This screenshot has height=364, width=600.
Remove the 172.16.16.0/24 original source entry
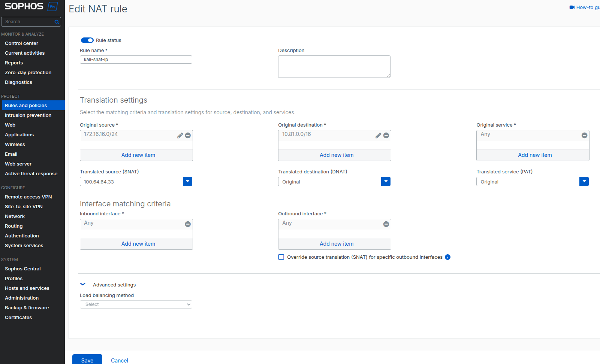(x=188, y=136)
